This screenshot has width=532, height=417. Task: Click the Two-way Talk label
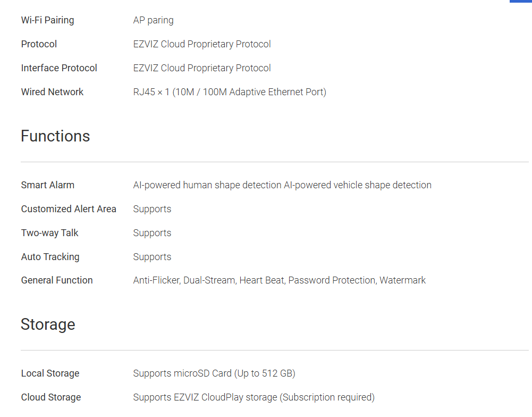[50, 233]
